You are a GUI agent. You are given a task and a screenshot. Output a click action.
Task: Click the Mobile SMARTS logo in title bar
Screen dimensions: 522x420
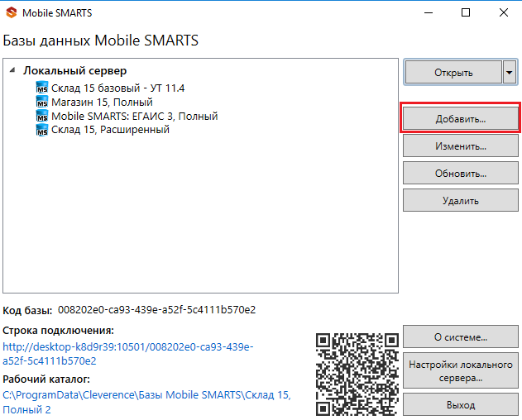pos(14,12)
